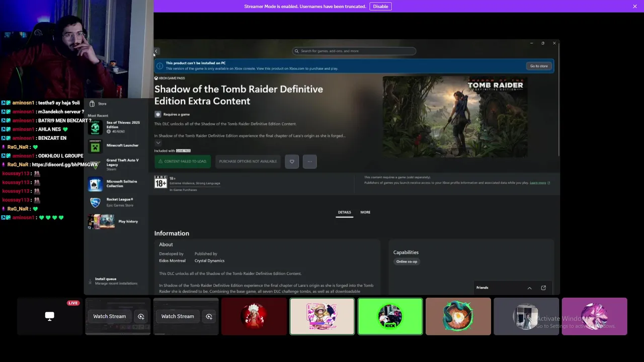Click the Tomb Raider cover artwork
The height and width of the screenshot is (362, 644).
455,117
